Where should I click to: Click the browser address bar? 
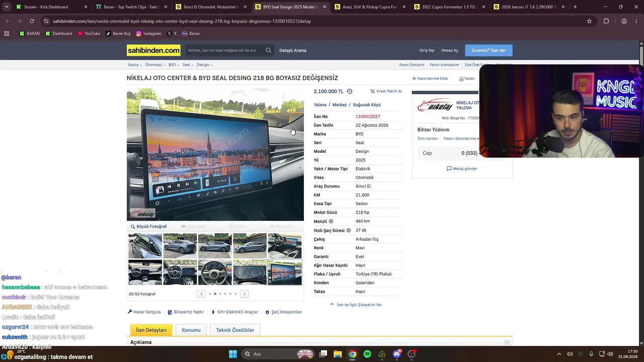pos(312,21)
